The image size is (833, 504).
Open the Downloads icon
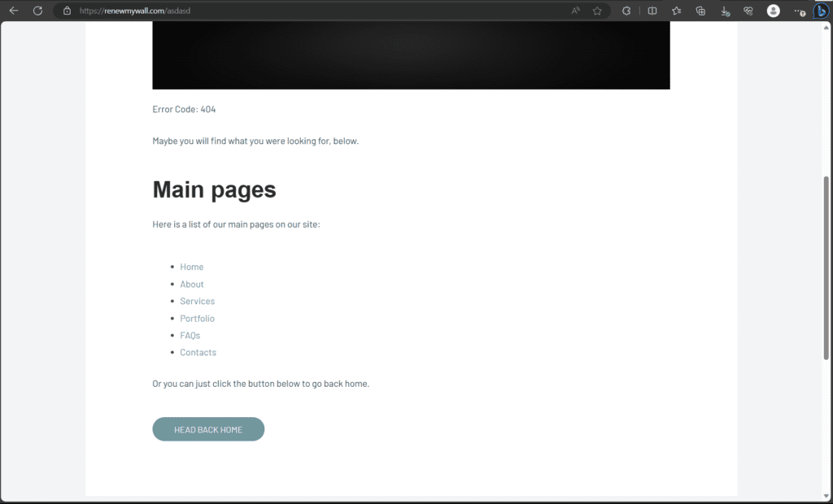tap(725, 11)
